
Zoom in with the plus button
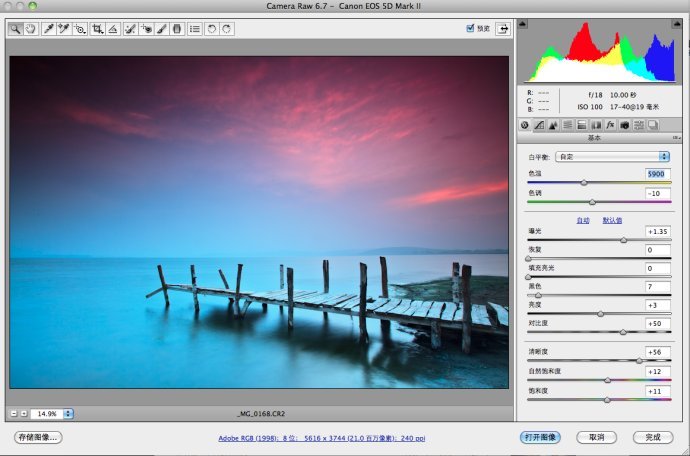(24, 414)
